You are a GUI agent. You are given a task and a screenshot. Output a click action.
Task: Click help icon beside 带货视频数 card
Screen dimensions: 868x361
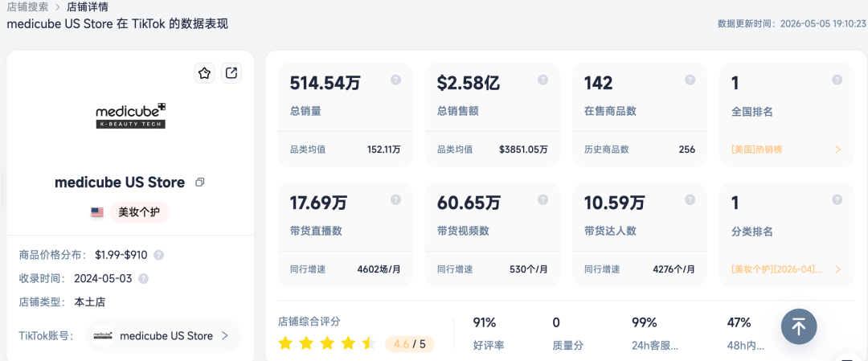(x=542, y=199)
